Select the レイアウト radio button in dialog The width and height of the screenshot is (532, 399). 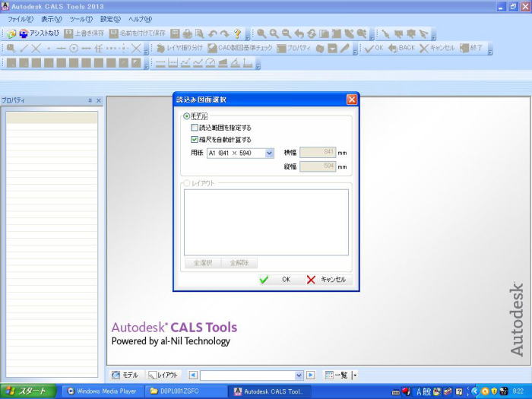[187, 183]
